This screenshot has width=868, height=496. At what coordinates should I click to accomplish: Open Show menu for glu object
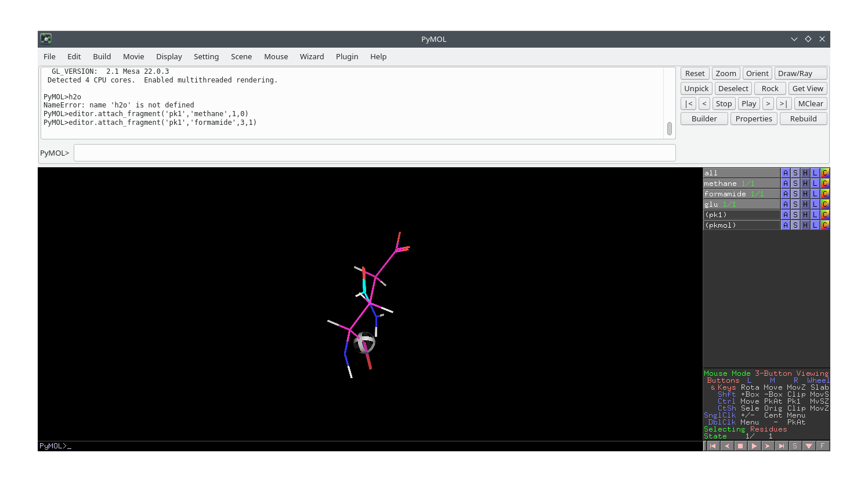(x=795, y=204)
